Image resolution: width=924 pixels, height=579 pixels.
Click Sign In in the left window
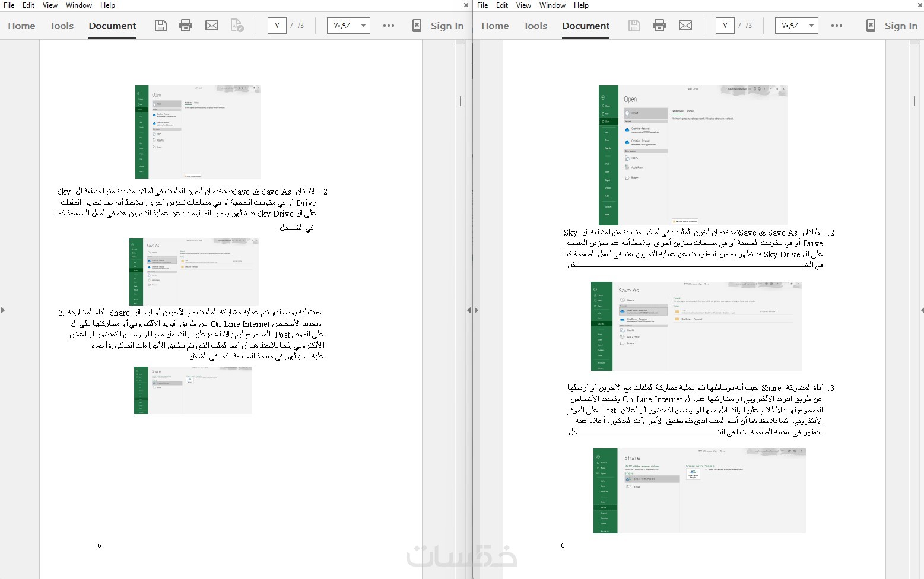[447, 26]
